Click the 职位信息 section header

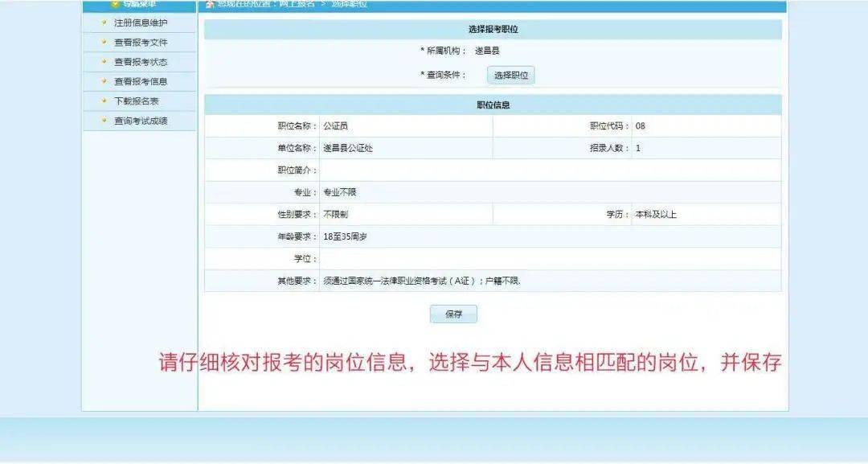tap(493, 105)
